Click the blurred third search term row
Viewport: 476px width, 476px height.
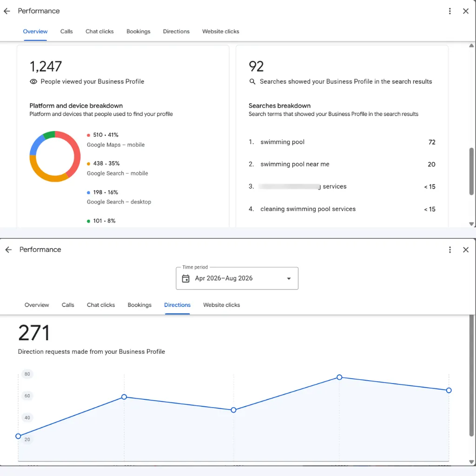(x=342, y=186)
